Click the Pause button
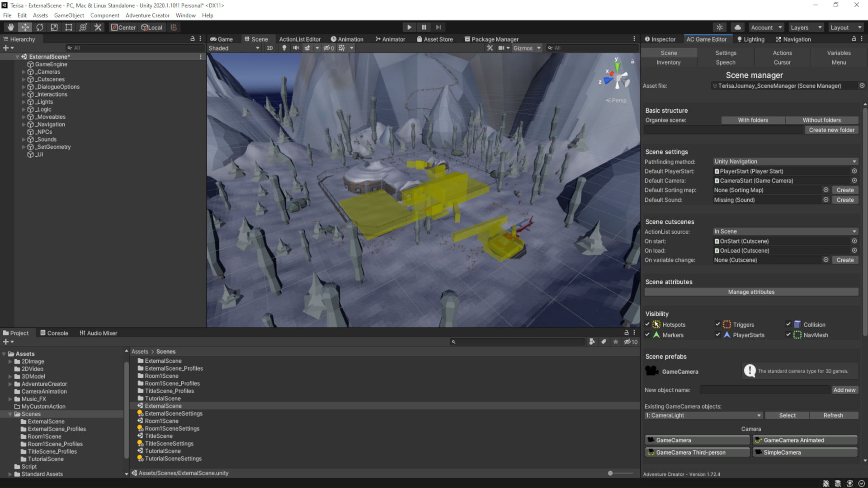868x488 pixels. click(424, 28)
